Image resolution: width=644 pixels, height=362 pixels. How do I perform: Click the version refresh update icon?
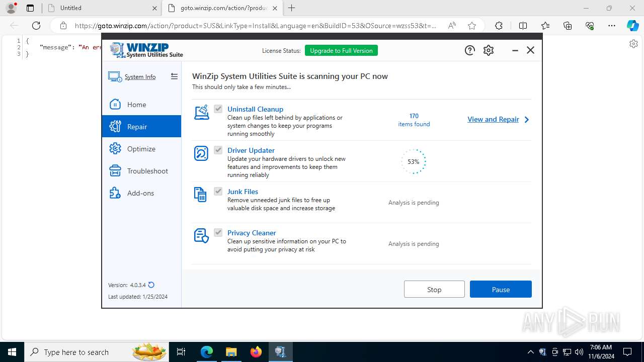point(151,285)
